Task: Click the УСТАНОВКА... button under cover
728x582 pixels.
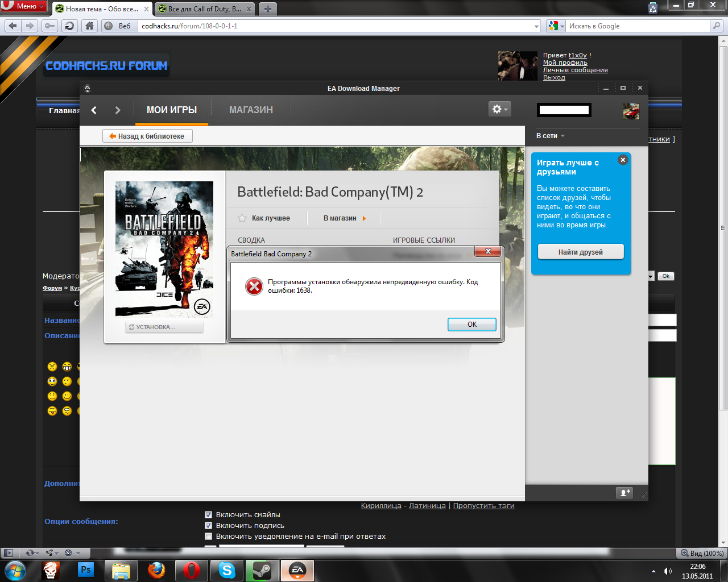Action: tap(164, 327)
